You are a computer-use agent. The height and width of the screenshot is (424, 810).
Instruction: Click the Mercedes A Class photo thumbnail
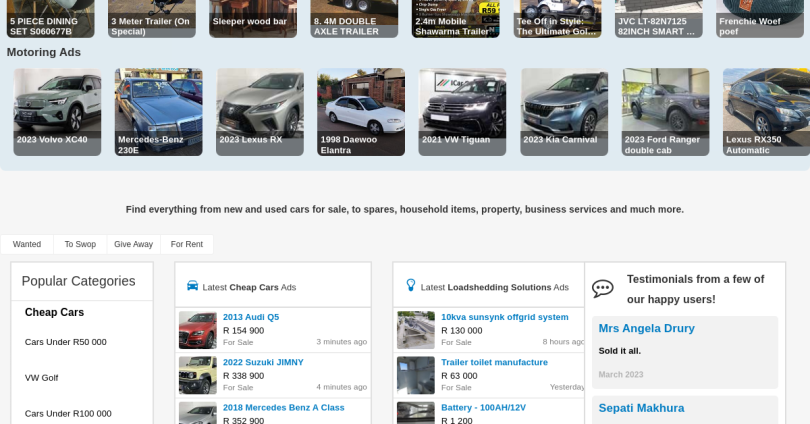[x=198, y=413]
